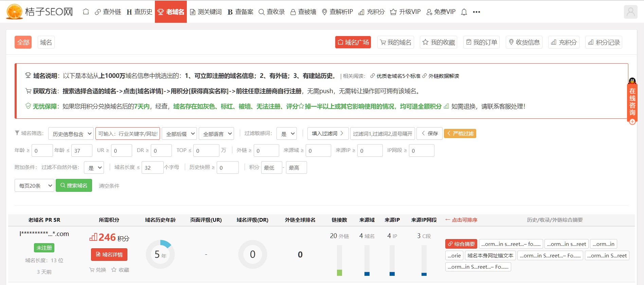Click the user avatar icon
644x285 pixels.
[630, 12]
